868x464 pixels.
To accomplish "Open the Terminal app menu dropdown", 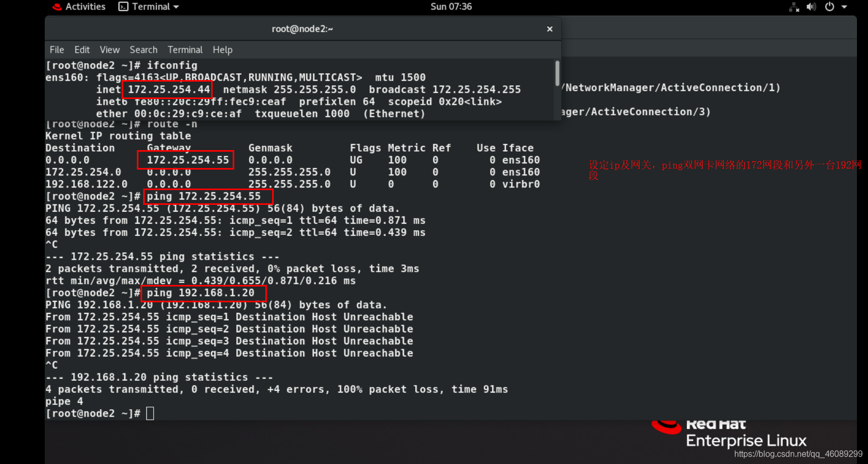I will [149, 7].
